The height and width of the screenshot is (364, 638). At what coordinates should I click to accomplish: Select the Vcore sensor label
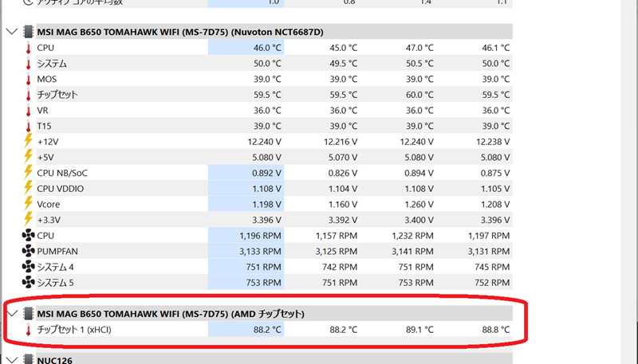click(49, 205)
